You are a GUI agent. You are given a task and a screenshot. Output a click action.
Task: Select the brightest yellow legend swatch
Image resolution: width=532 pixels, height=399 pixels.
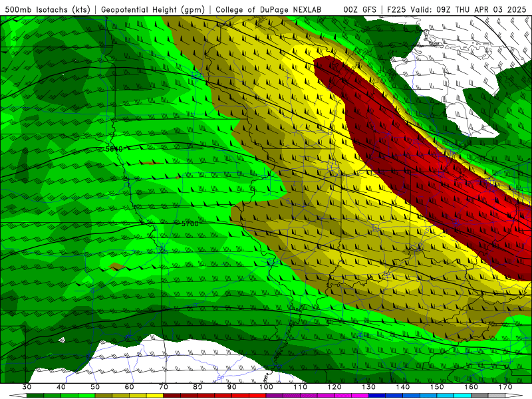[155, 396]
